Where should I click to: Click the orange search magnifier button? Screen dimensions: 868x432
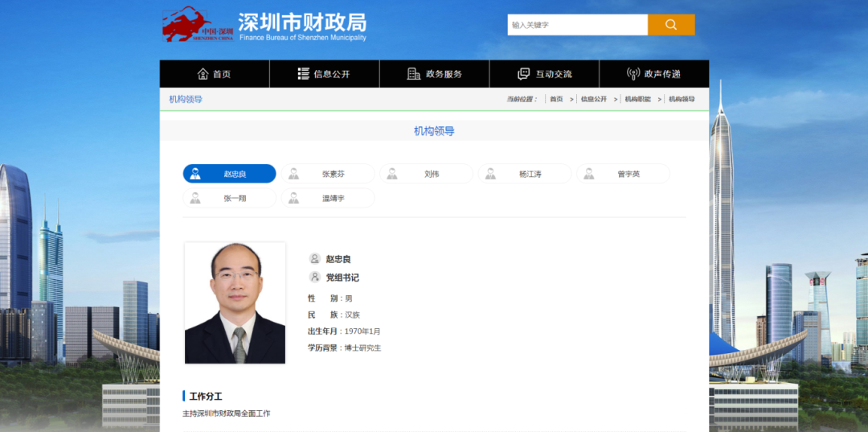point(671,25)
